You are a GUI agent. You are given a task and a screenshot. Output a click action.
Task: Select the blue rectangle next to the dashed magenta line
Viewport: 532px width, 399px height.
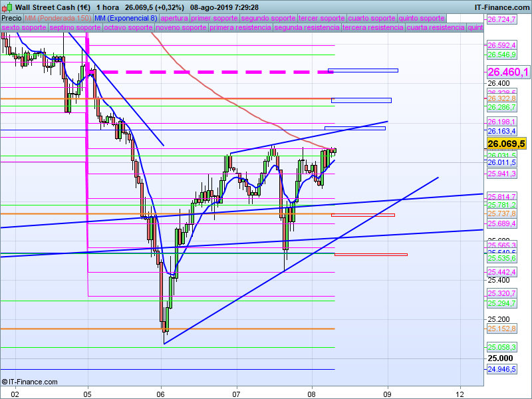(363, 70)
